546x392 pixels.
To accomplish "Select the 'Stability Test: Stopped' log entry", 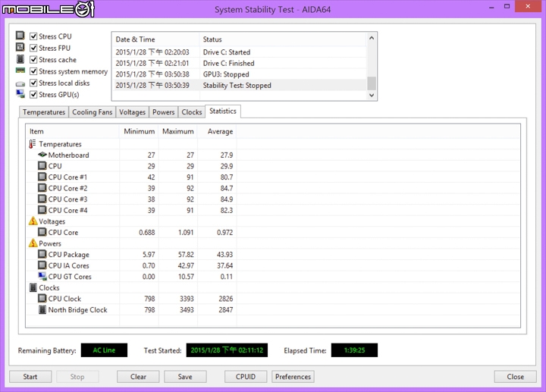I will point(240,86).
